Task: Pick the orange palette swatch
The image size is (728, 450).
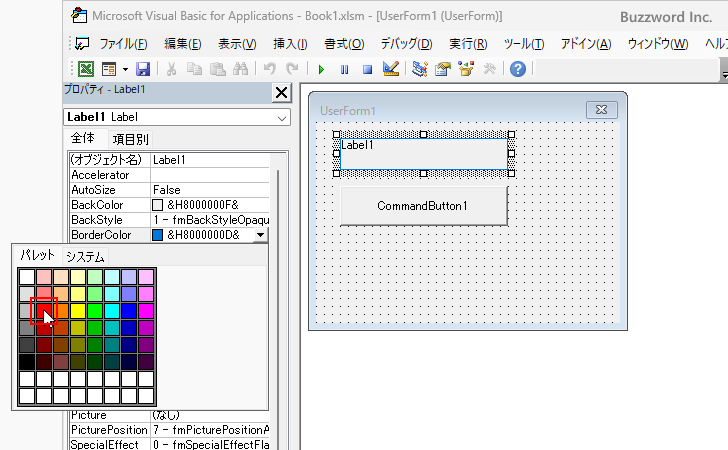Action: click(61, 311)
